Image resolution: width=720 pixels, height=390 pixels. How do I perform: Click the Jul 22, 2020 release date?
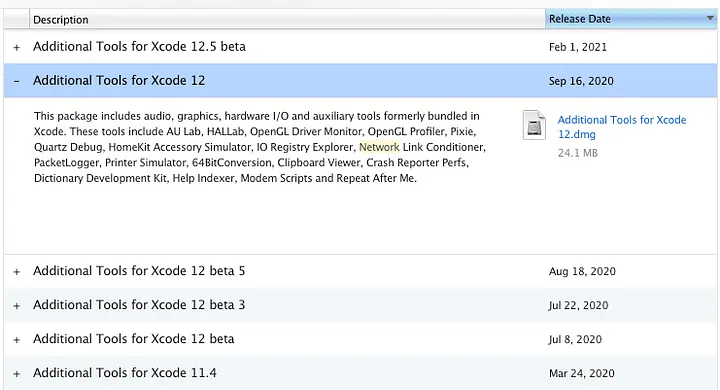(x=579, y=305)
